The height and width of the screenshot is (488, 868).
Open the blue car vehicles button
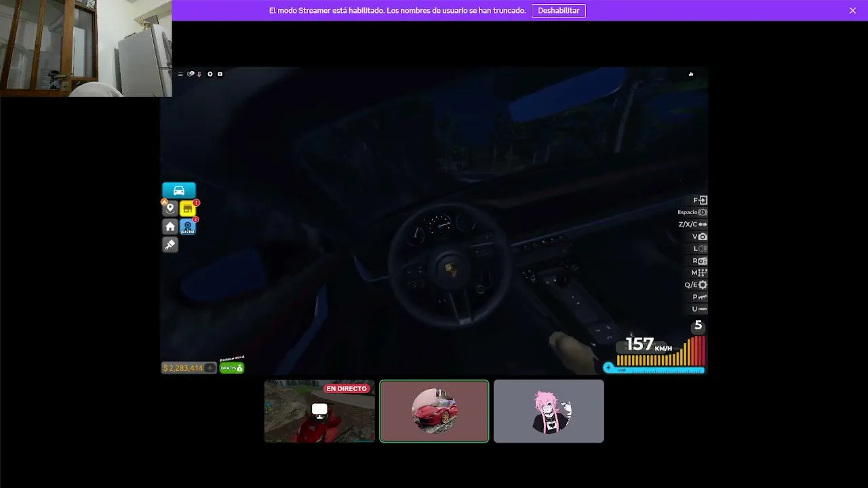pos(179,190)
